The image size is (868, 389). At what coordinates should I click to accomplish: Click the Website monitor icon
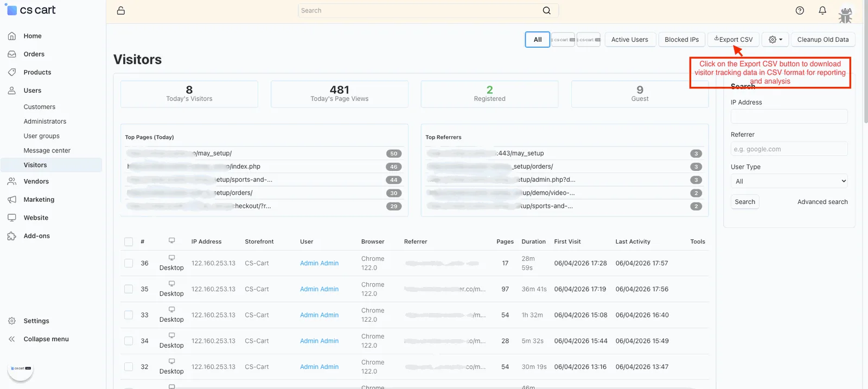tap(12, 218)
